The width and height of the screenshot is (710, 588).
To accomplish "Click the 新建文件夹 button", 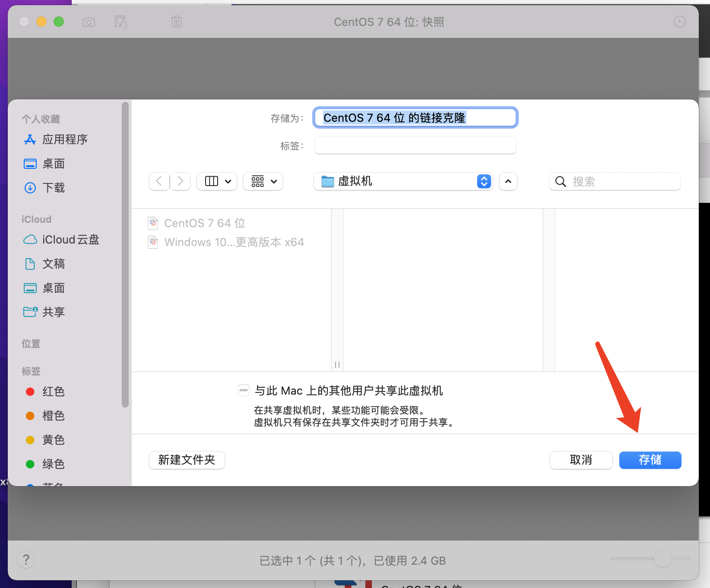I will point(187,460).
